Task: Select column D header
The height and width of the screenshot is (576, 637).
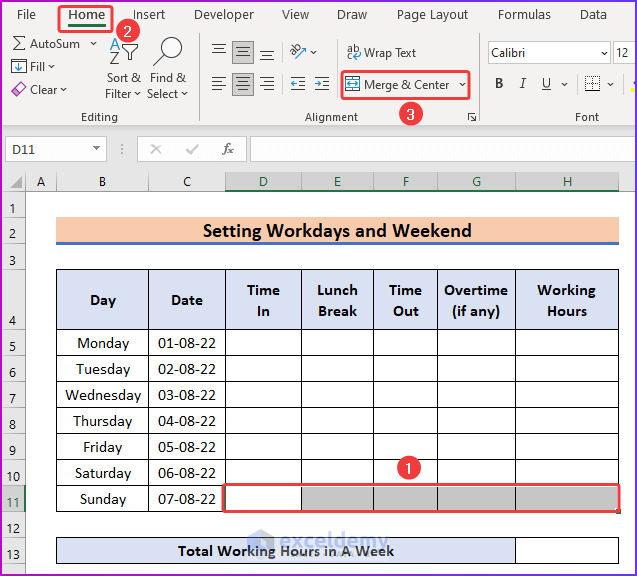Action: pyautogui.click(x=263, y=182)
